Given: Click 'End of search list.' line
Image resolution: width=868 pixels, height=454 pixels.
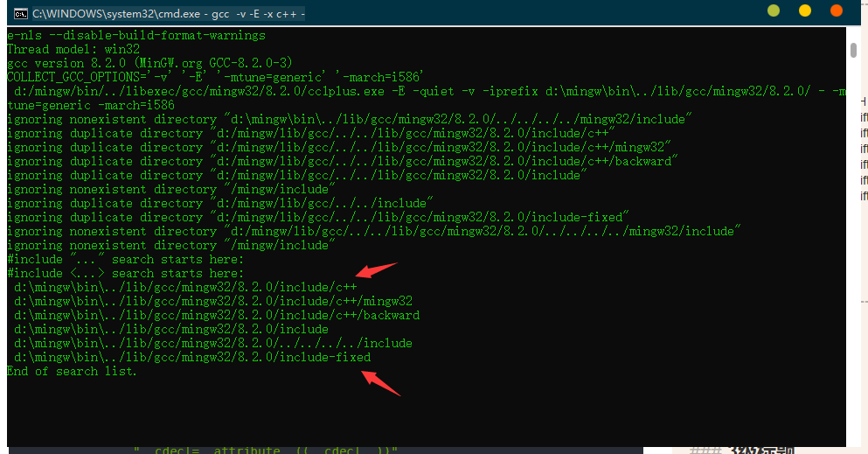Looking at the screenshot, I should coord(72,372).
